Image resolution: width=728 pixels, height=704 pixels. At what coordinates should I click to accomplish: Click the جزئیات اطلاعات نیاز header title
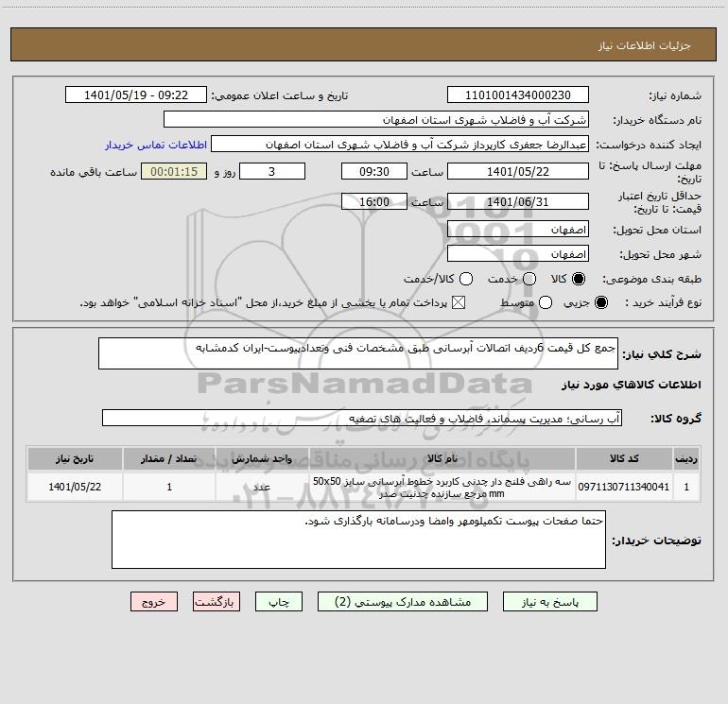[644, 45]
